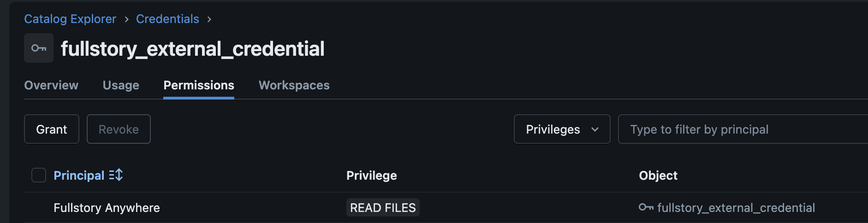Click the Object column header

coord(658,176)
